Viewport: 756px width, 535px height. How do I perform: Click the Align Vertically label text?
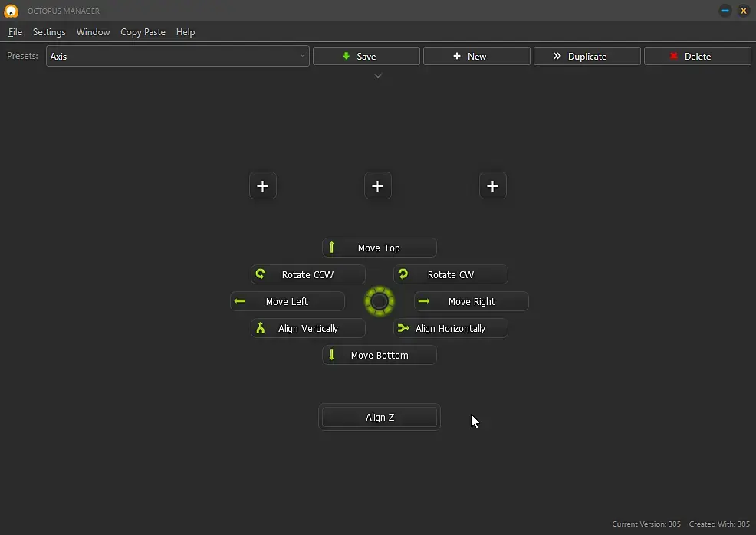[x=308, y=329]
